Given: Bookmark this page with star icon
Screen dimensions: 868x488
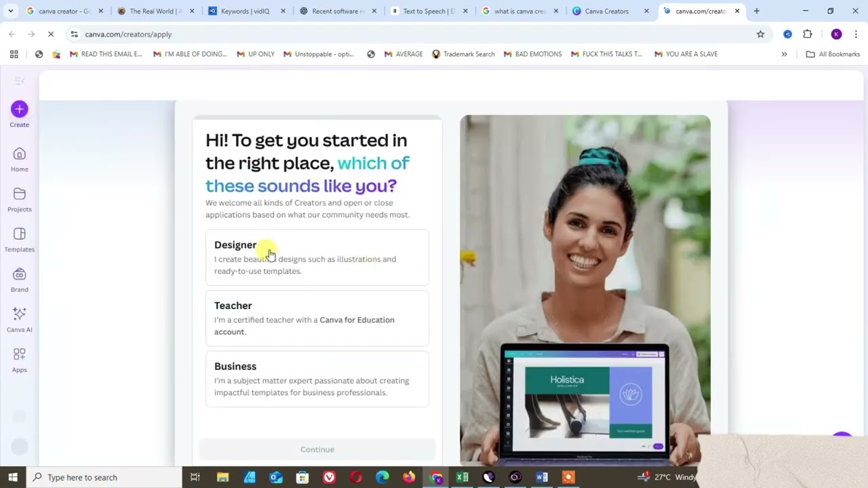Looking at the screenshot, I should pos(760,34).
